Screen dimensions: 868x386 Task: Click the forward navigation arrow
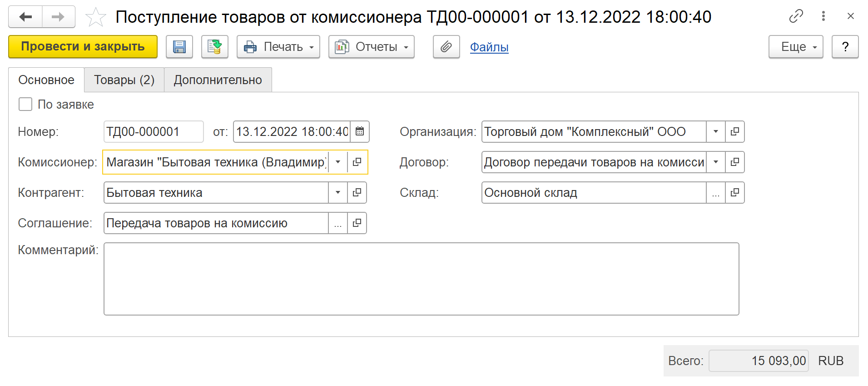58,17
